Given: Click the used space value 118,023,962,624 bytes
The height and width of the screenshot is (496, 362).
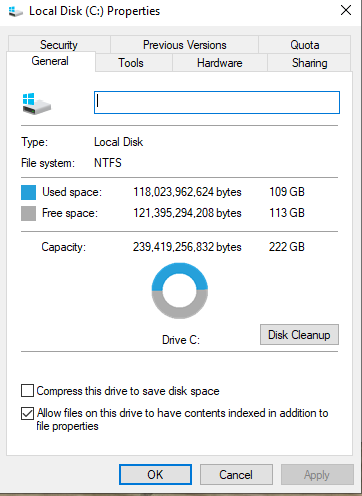Looking at the screenshot, I should point(187,192).
